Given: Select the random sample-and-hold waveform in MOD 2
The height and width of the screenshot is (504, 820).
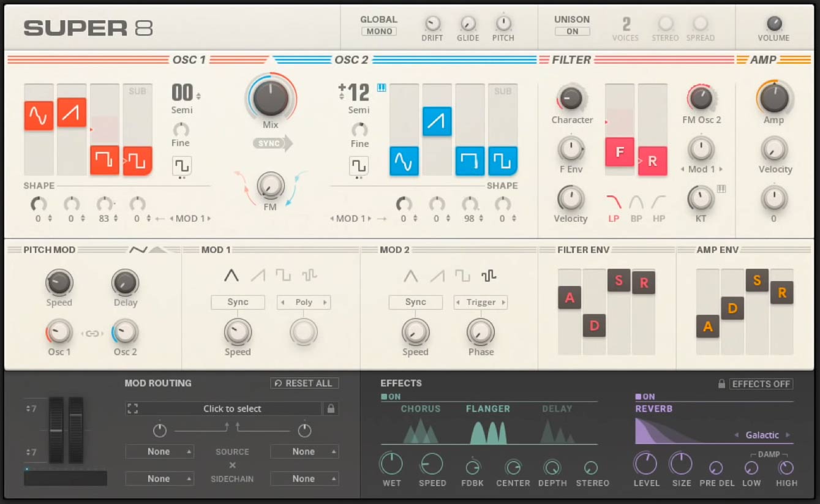Looking at the screenshot, I should click(x=488, y=276).
